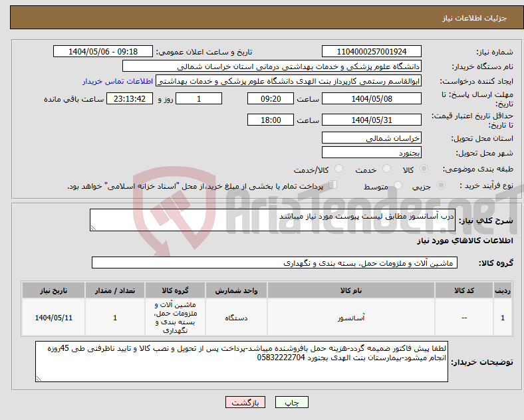Click the need number field 1104000257001924
Viewport: 524px width, 420px height.
pyautogui.click(x=371, y=51)
